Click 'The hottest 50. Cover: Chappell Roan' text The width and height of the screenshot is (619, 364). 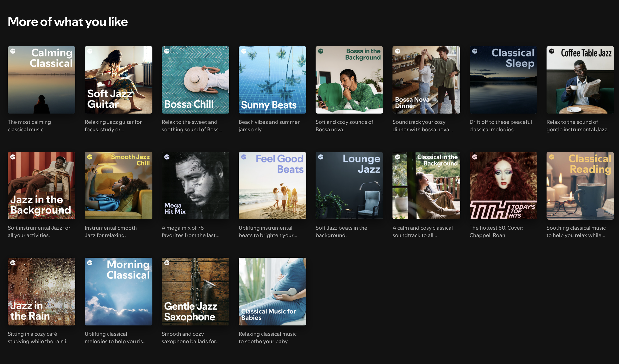[497, 232]
